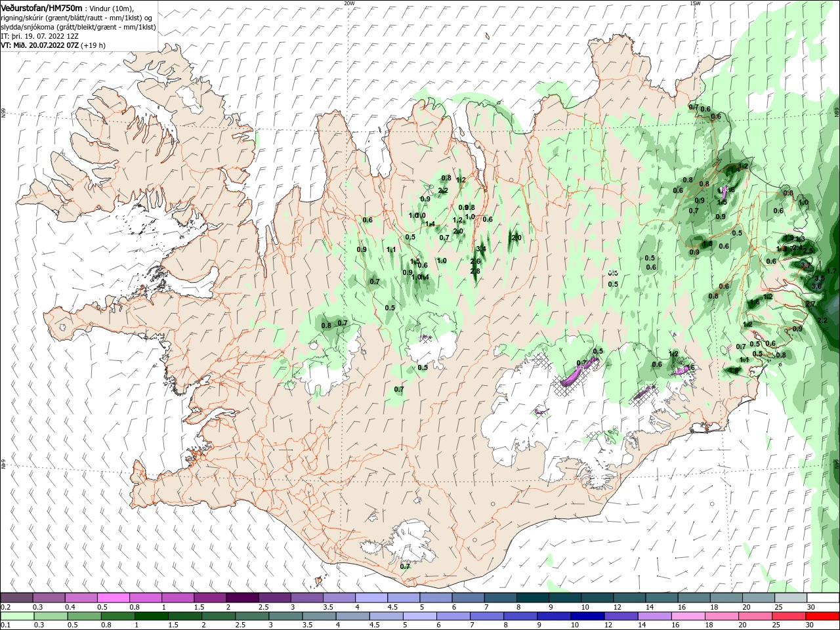Click the lavender 14–16 swatch in lower legend
840x630 pixels.
coord(654,616)
